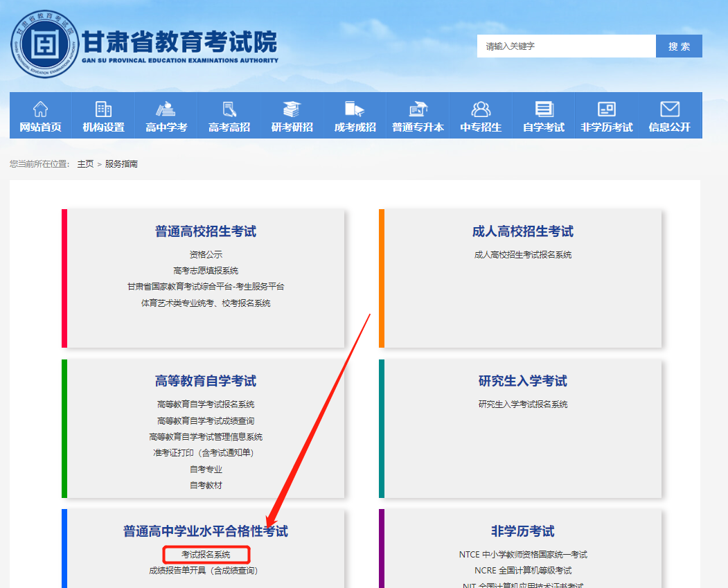Viewport: 728px width, 588px height.
Task: Open the 信息公开 envelope icon
Action: click(669, 109)
